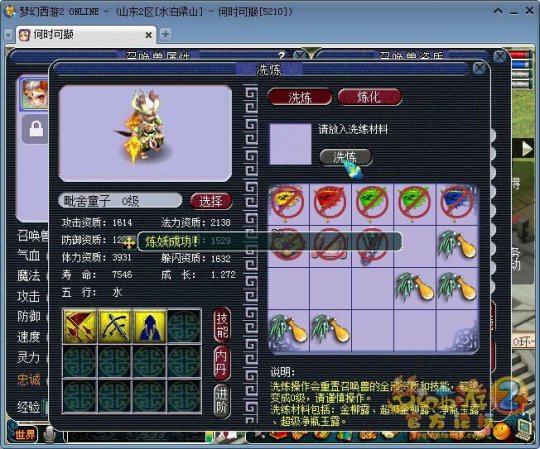This screenshot has height=449, width=540.
Task: Open the 内丹 vertical tab
Action: click(x=221, y=363)
